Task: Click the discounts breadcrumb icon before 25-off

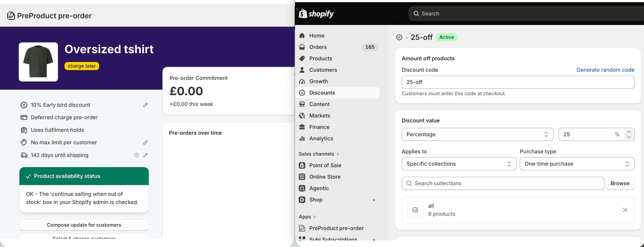Action: [x=399, y=37]
